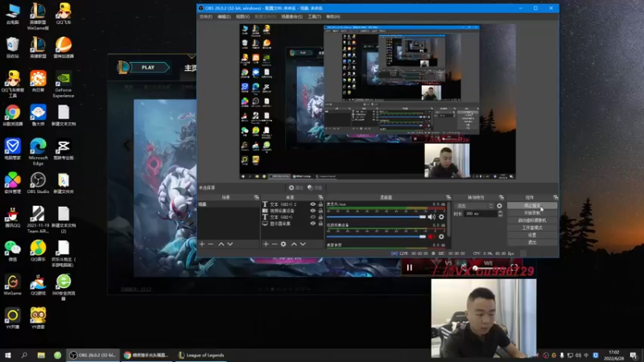Open Recycle Bin on desktop
The height and width of the screenshot is (362, 644).
click(x=12, y=47)
